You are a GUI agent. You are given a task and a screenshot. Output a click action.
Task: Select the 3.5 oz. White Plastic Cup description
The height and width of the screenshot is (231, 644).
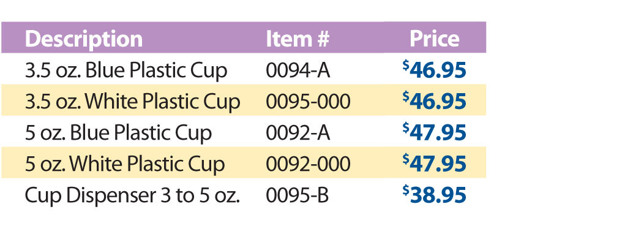tap(132, 102)
